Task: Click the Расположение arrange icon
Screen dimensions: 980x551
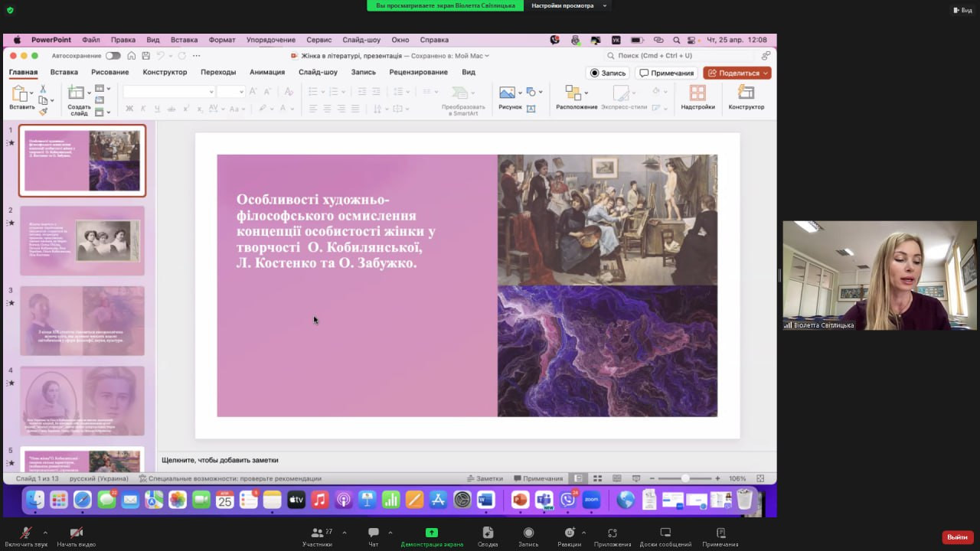Action: coord(573,93)
